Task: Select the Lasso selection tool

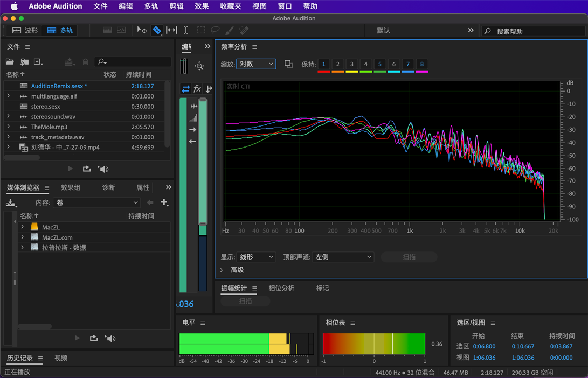Action: [215, 30]
